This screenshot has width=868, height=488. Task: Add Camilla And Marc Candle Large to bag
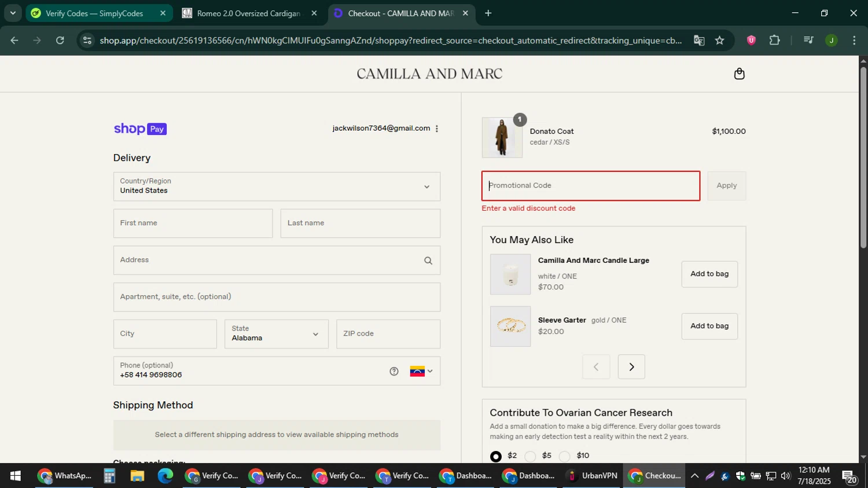[x=709, y=274]
